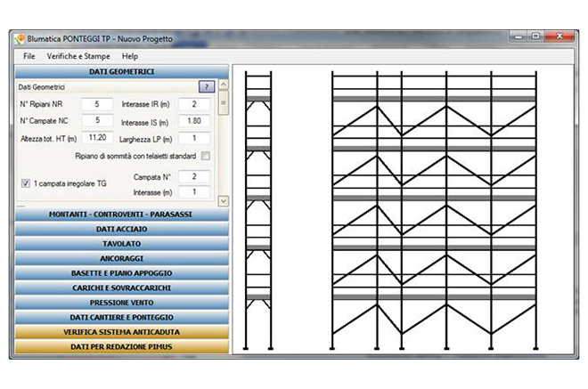Expand the TAVOLATO section

pos(121,244)
